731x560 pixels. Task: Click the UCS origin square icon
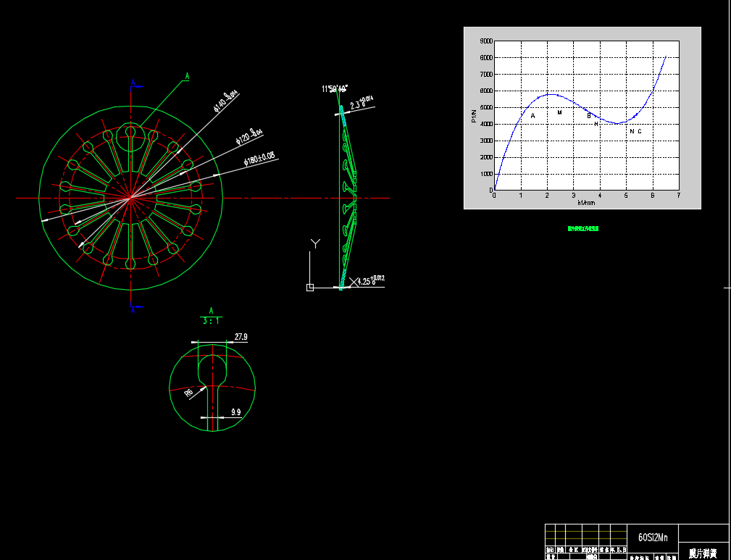pos(310,288)
